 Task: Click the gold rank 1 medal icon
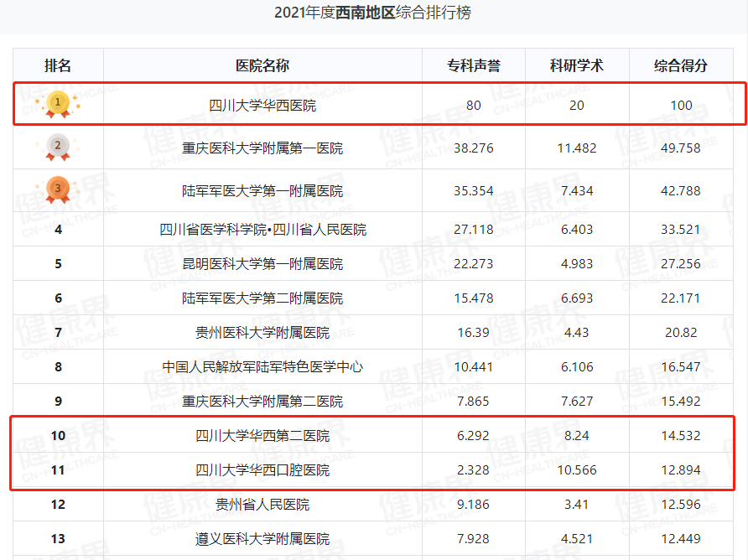(58, 104)
